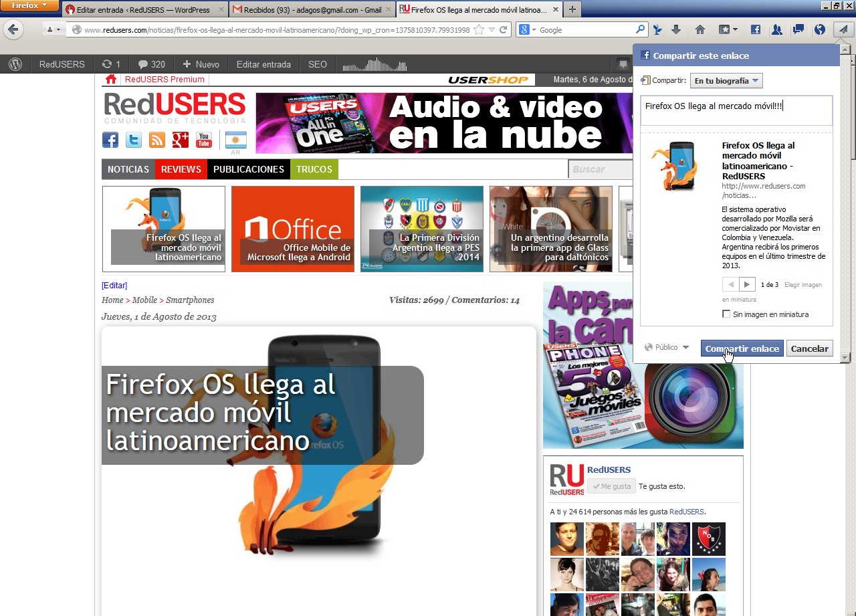Click the Me gusta button in RedUSERS widget
The width and height of the screenshot is (856, 616).
pos(611,486)
